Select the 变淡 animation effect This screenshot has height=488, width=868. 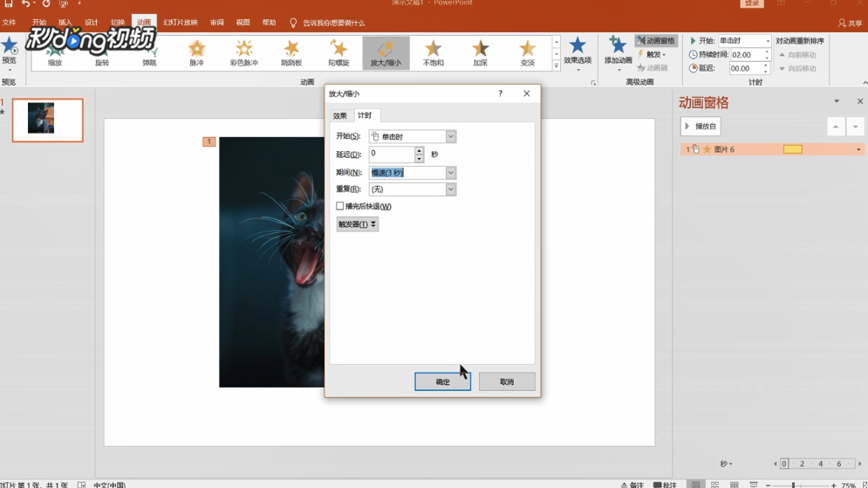[528, 53]
